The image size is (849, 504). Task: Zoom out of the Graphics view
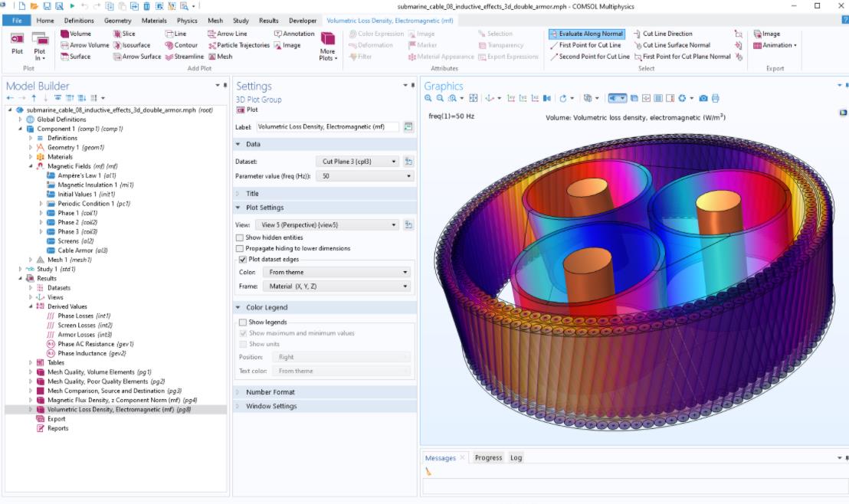[440, 98]
